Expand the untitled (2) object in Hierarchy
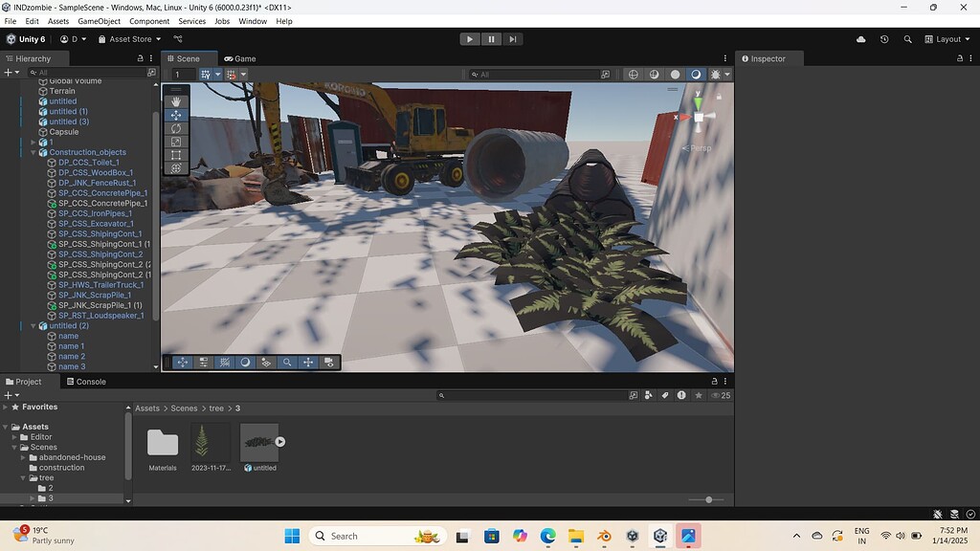This screenshot has width=980, height=551. (32, 325)
